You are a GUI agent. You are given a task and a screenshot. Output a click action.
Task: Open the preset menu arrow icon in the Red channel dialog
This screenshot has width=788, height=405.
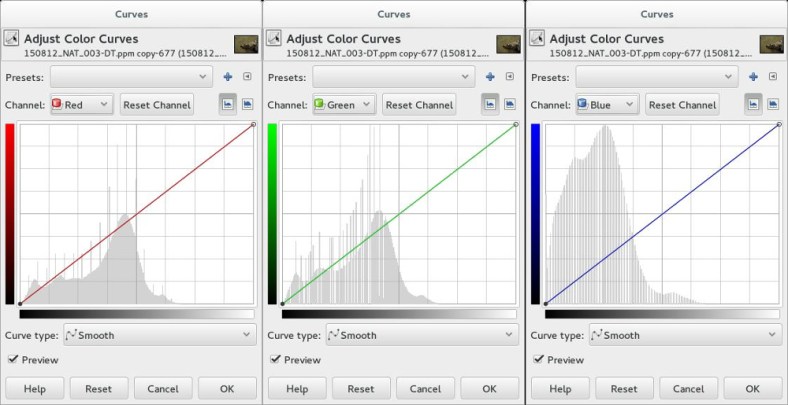click(247, 76)
